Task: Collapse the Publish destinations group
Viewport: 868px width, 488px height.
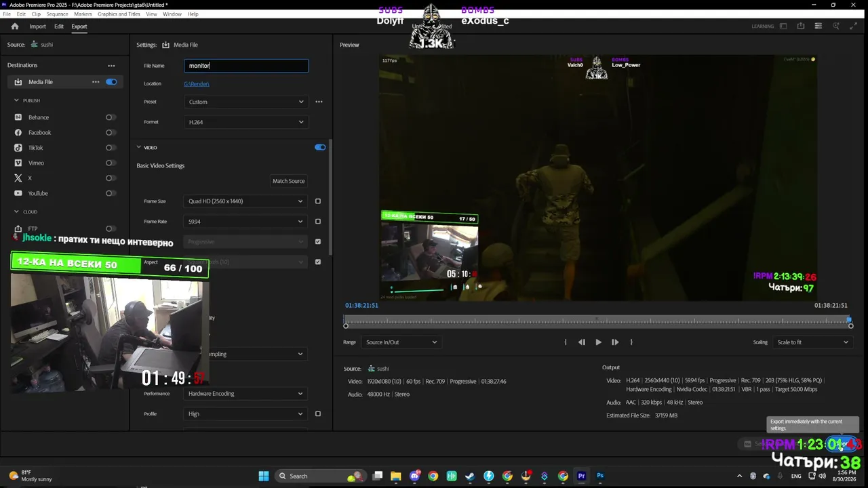Action: [16, 100]
